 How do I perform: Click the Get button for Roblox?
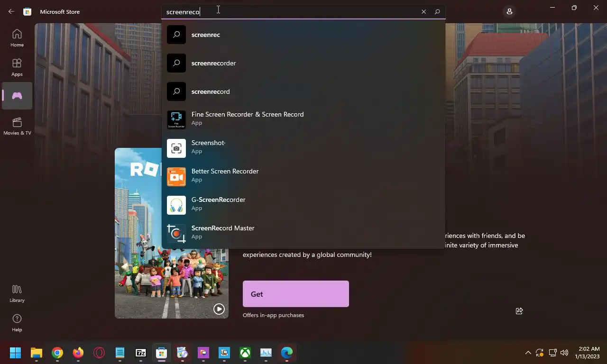[x=296, y=294]
